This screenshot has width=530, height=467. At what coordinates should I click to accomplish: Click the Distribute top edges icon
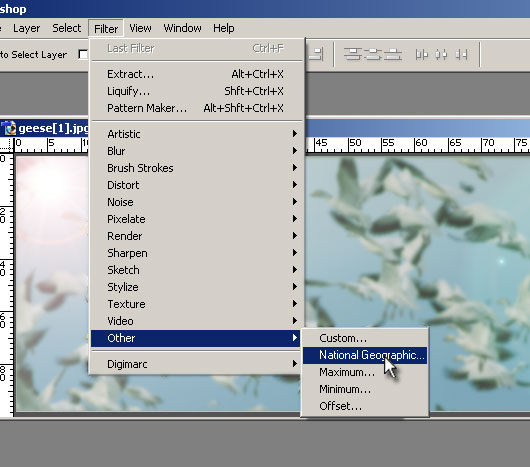pos(353,54)
